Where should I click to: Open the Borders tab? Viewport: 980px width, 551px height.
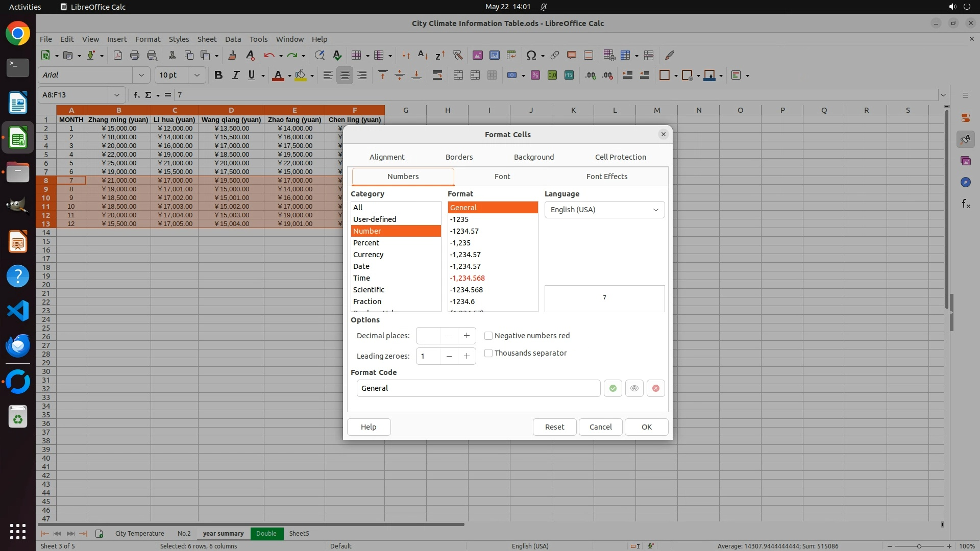pyautogui.click(x=459, y=157)
